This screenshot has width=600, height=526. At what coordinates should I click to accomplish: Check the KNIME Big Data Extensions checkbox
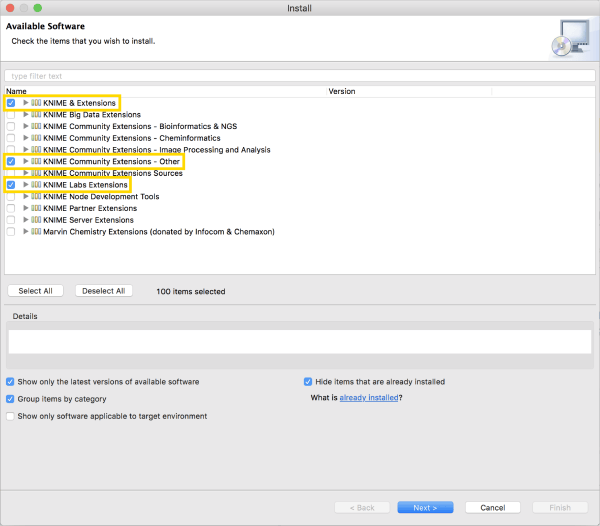click(x=11, y=115)
